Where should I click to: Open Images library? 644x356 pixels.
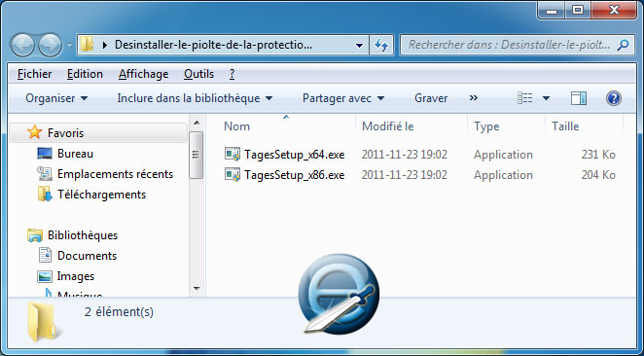pyautogui.click(x=76, y=276)
